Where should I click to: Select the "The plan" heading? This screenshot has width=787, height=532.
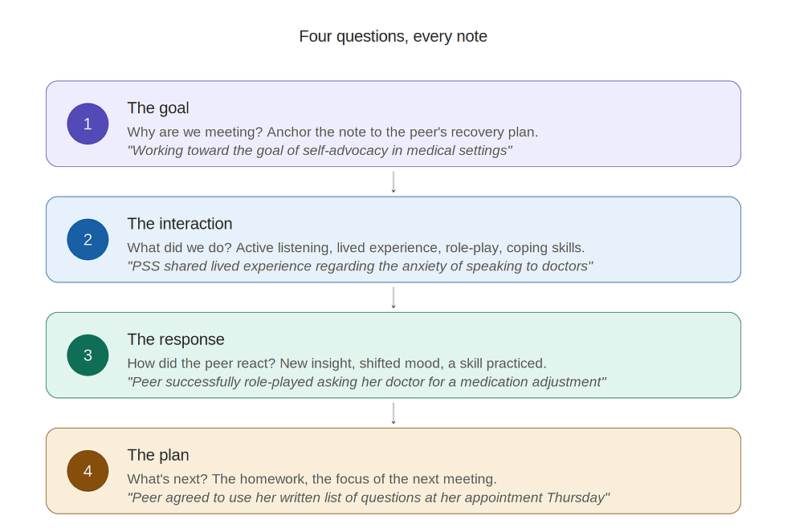(158, 455)
